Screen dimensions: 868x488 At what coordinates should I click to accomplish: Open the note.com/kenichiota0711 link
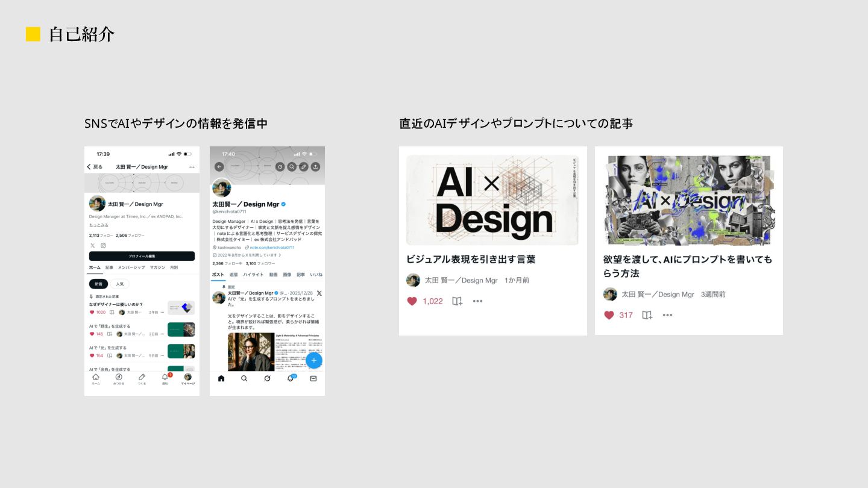click(x=272, y=247)
